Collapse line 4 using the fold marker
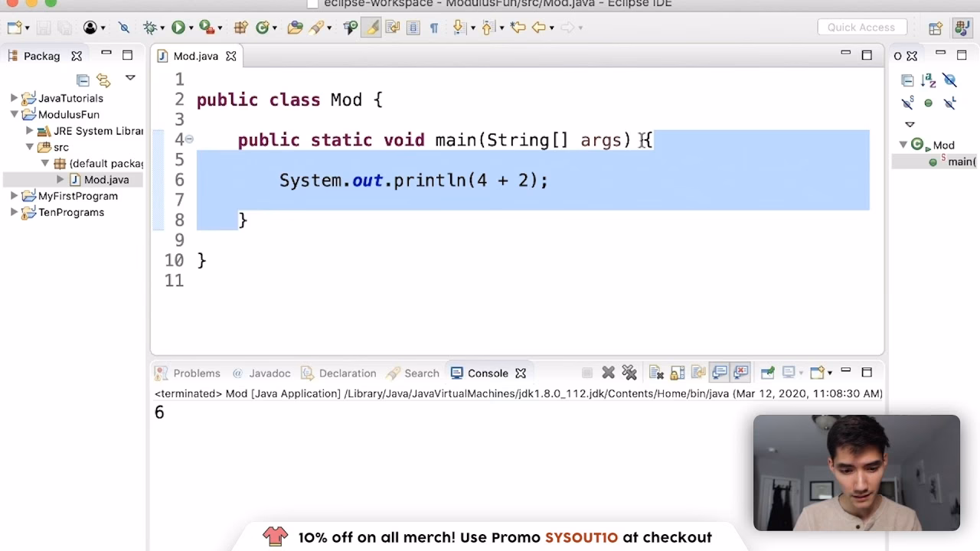This screenshot has height=551, width=980. click(189, 139)
